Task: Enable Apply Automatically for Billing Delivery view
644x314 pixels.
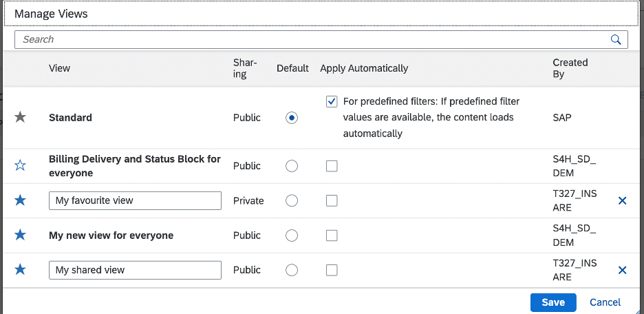Action: click(332, 166)
